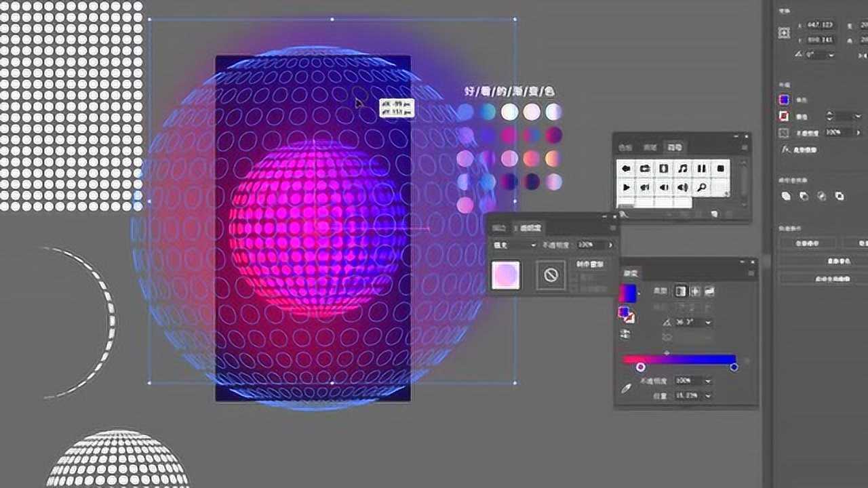Click the gradient angle icon

667,323
